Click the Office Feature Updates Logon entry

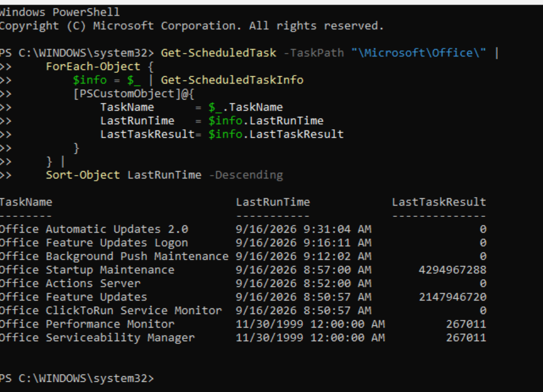94,243
